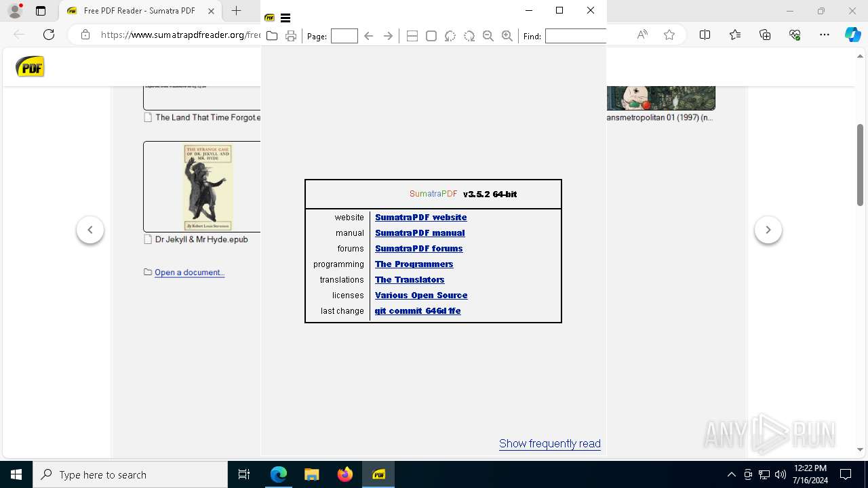The height and width of the screenshot is (488, 868).
Task: Open Edge tab actions menu icon
Action: click(41, 11)
